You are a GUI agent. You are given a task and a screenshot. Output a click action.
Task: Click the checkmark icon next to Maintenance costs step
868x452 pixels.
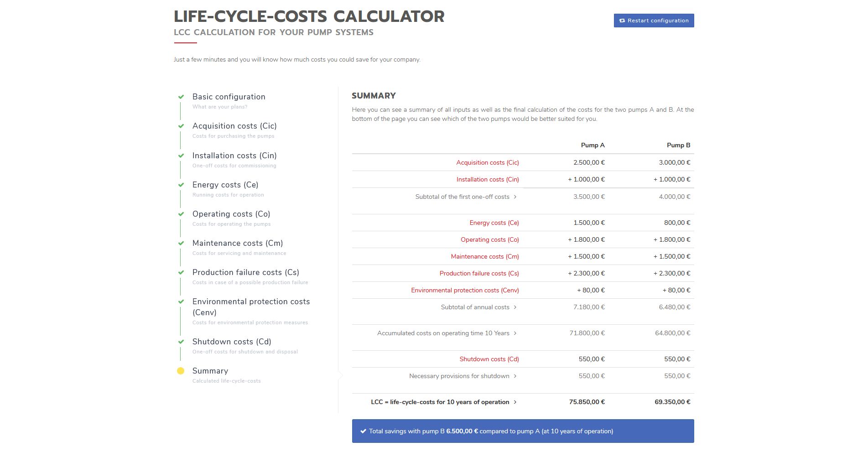(181, 243)
